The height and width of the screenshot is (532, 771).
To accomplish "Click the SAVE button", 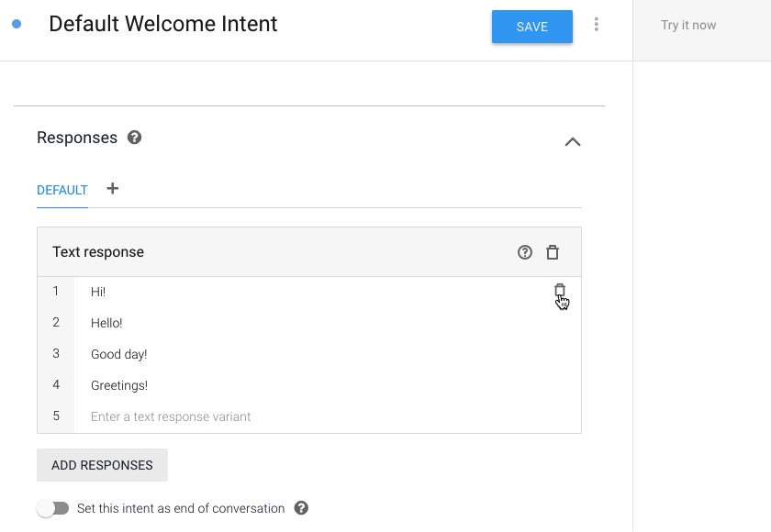I will click(x=532, y=27).
